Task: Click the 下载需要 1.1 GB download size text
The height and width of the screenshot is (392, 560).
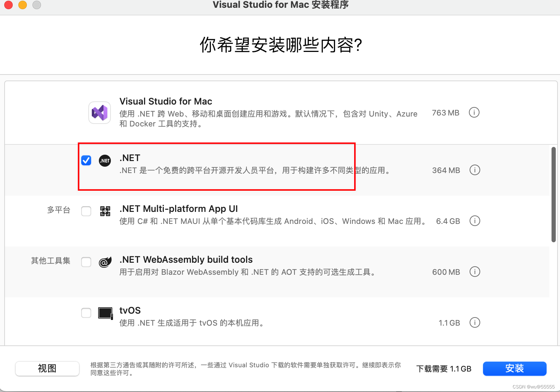Action: [444, 369]
